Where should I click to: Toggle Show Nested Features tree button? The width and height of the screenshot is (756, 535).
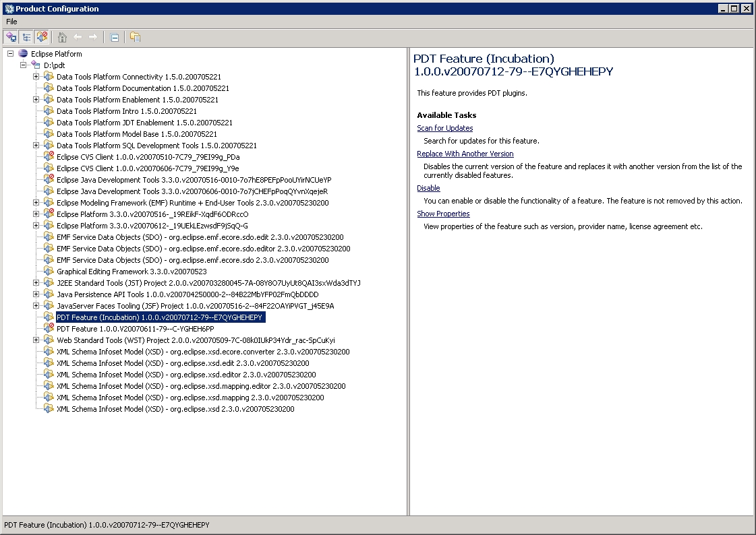pos(26,37)
